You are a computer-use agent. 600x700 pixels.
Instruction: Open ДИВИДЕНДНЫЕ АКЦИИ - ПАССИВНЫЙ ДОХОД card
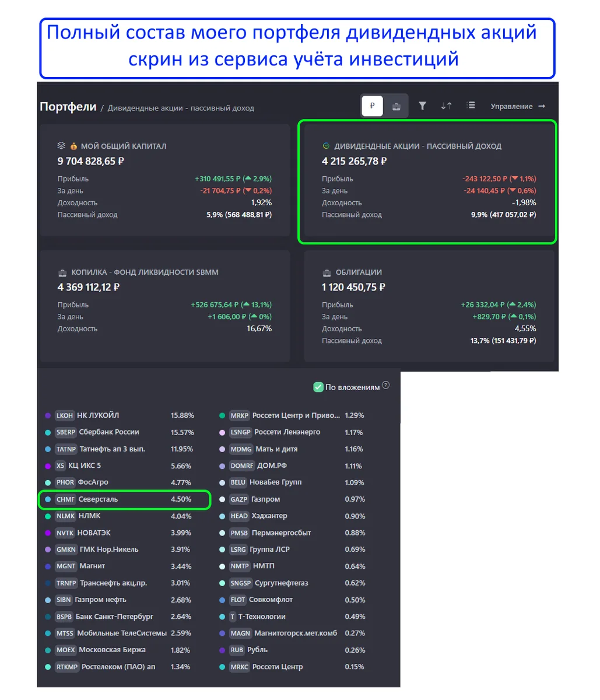[x=429, y=180]
